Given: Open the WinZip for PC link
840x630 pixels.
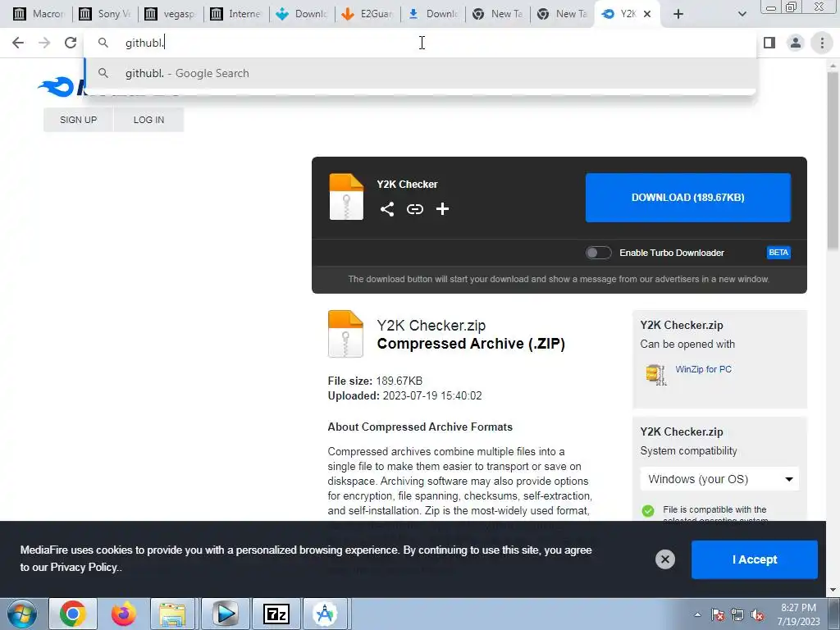Looking at the screenshot, I should coord(703,369).
